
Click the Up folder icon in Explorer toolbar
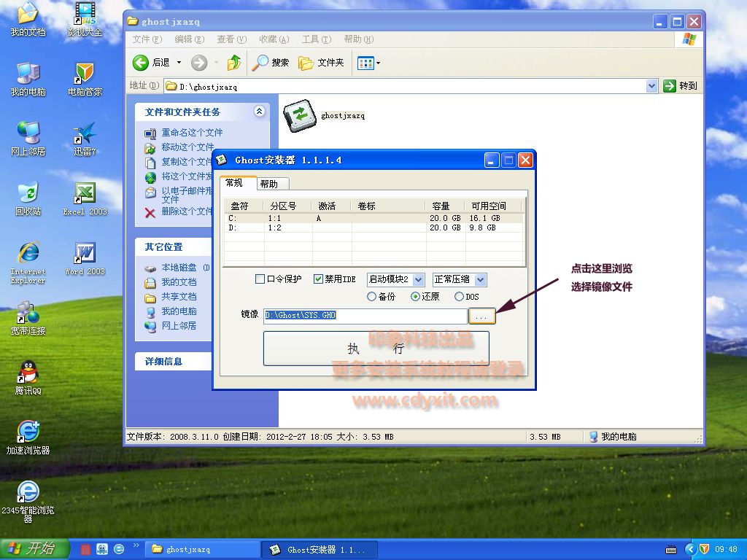pyautogui.click(x=234, y=63)
